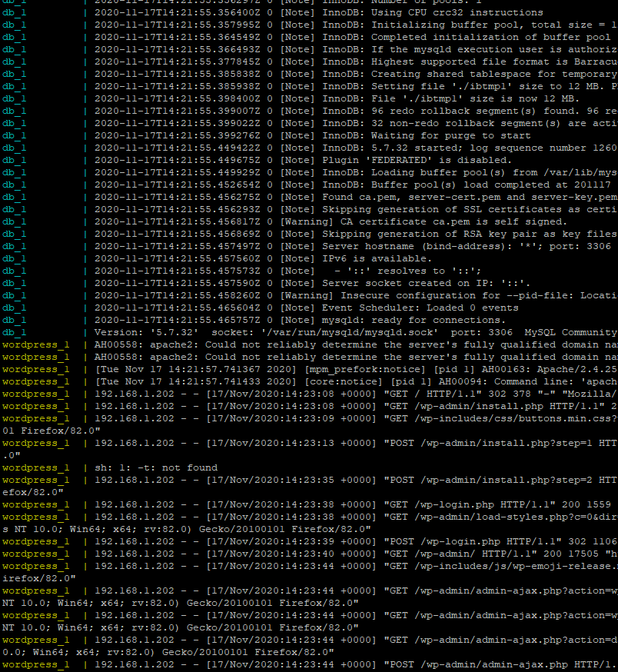Select "Setting file './ibtmp1' size to 12 MB."
Screen dimensions: 618x672
click(x=488, y=87)
